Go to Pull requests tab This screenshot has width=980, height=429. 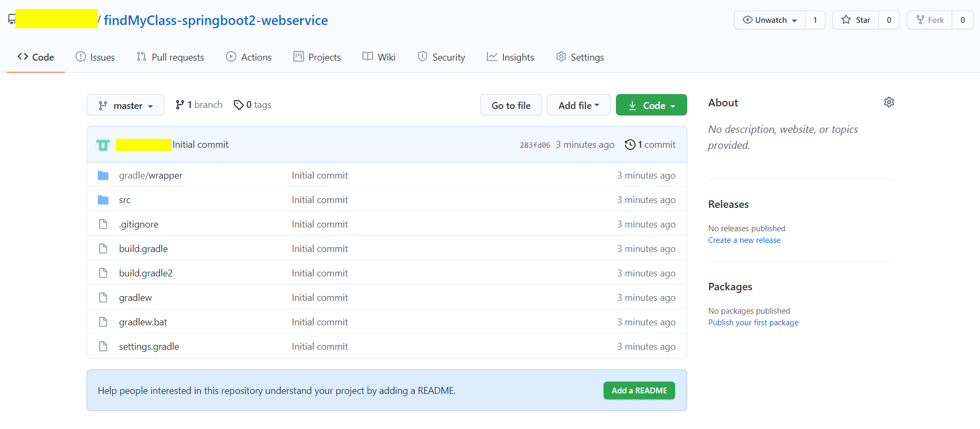click(x=170, y=57)
